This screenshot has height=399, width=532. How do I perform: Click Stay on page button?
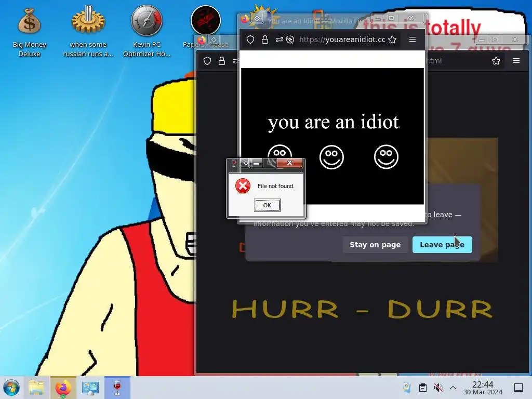tap(375, 245)
